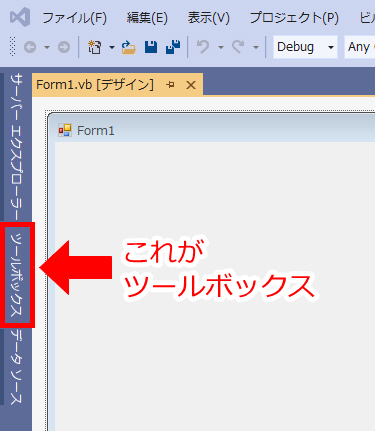The width and height of the screenshot is (375, 431).
Task: Open the ツールボックス side panel
Action: coord(16,275)
